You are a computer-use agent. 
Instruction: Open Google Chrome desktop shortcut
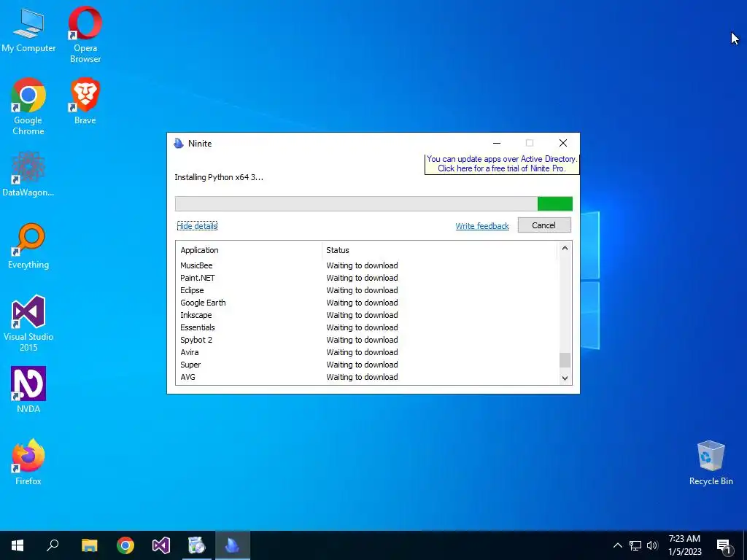click(x=28, y=106)
